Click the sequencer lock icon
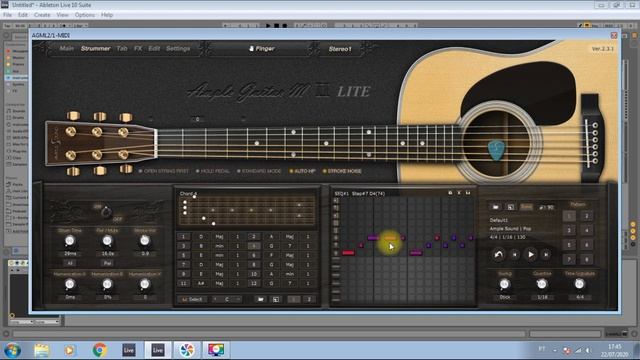Screen dimensions: 640x360 point(450,193)
